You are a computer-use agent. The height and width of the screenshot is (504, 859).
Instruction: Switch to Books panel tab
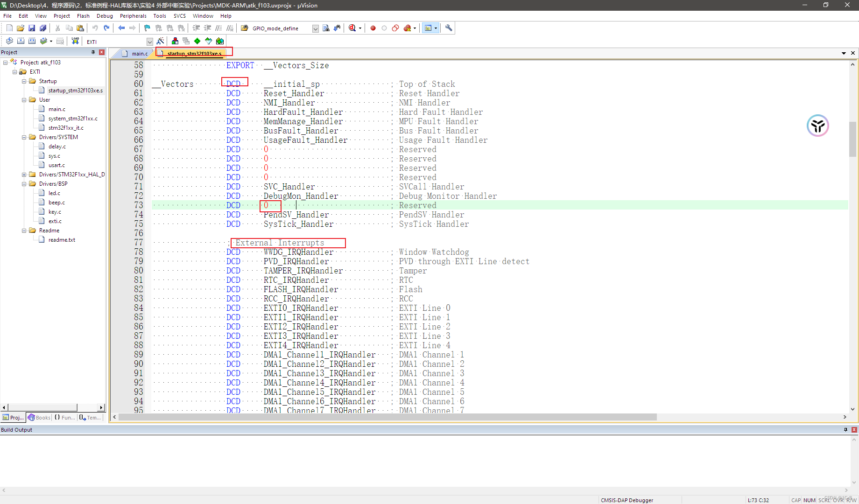pyautogui.click(x=39, y=418)
